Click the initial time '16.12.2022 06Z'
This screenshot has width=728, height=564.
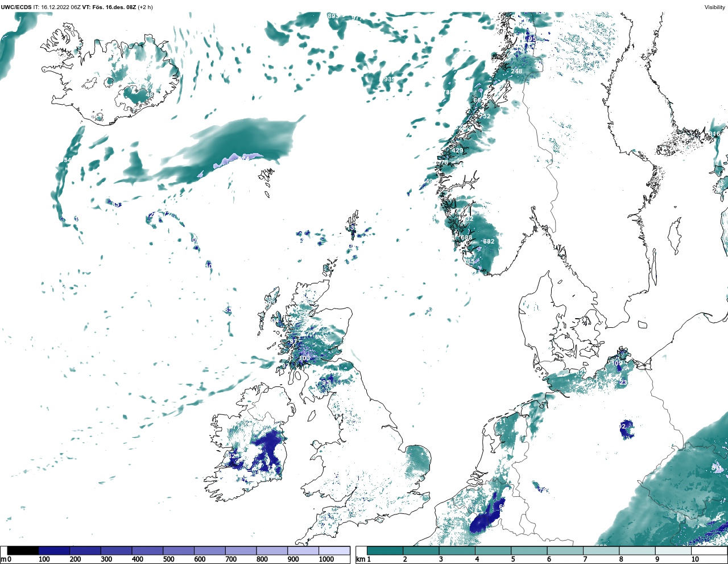click(60, 7)
